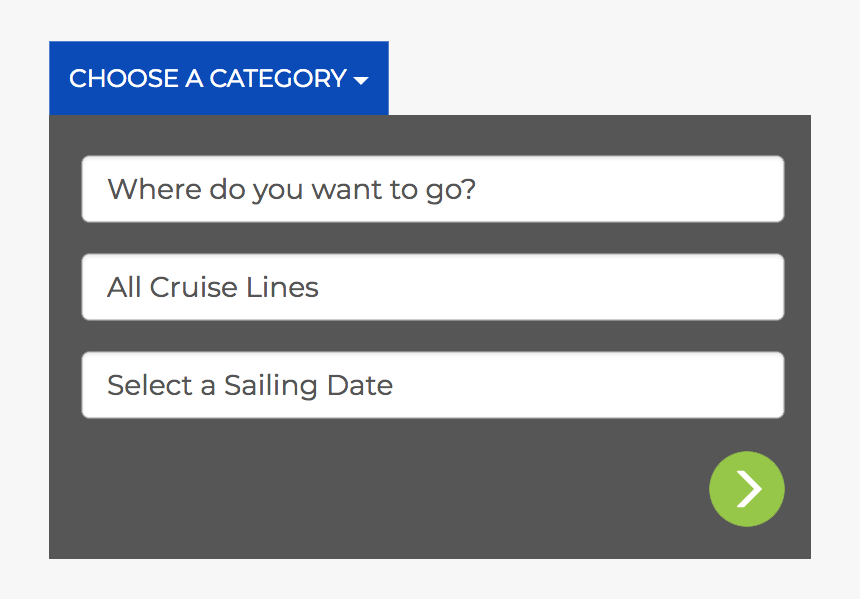
Task: Click the small caret beside CHOOSE A CATEGORY
Action: 361,80
